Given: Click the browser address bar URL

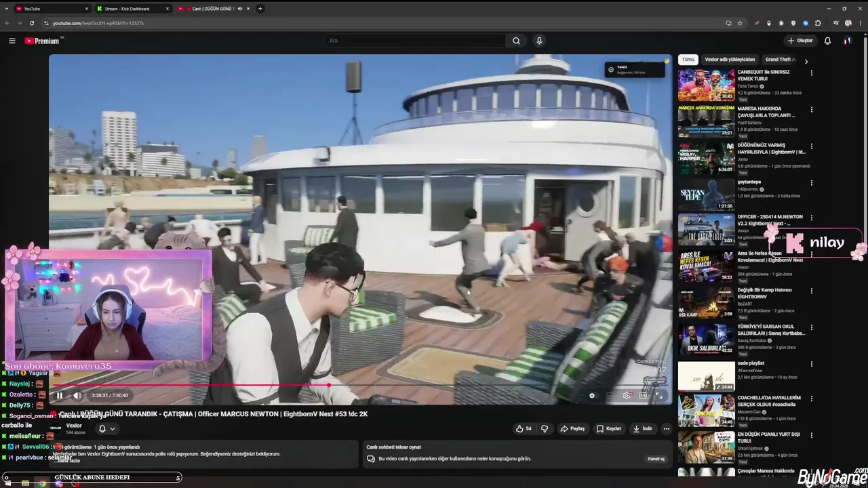Looking at the screenshot, I should tap(98, 23).
